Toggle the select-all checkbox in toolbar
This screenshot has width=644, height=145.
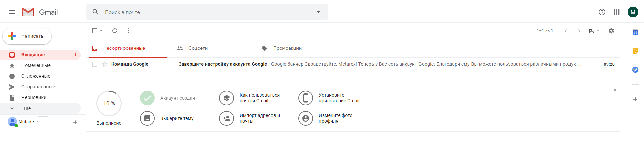click(95, 31)
